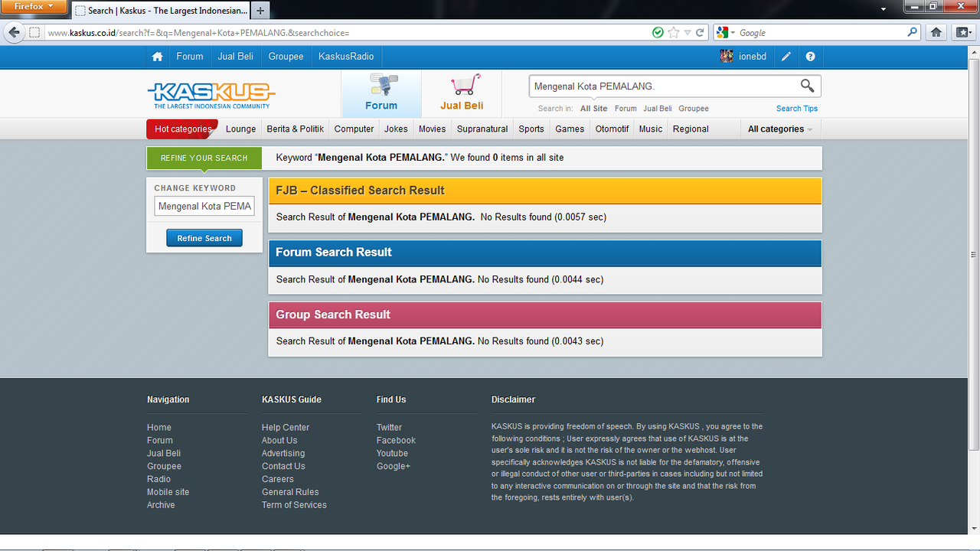Open Mobile site footer link
The image size is (980, 551).
pyautogui.click(x=168, y=492)
